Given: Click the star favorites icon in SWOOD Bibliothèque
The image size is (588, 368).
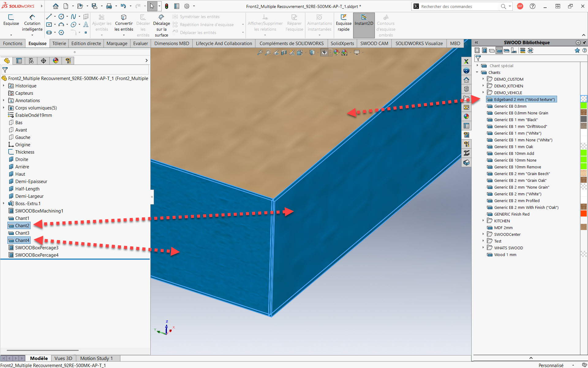Looking at the screenshot, I should [577, 51].
